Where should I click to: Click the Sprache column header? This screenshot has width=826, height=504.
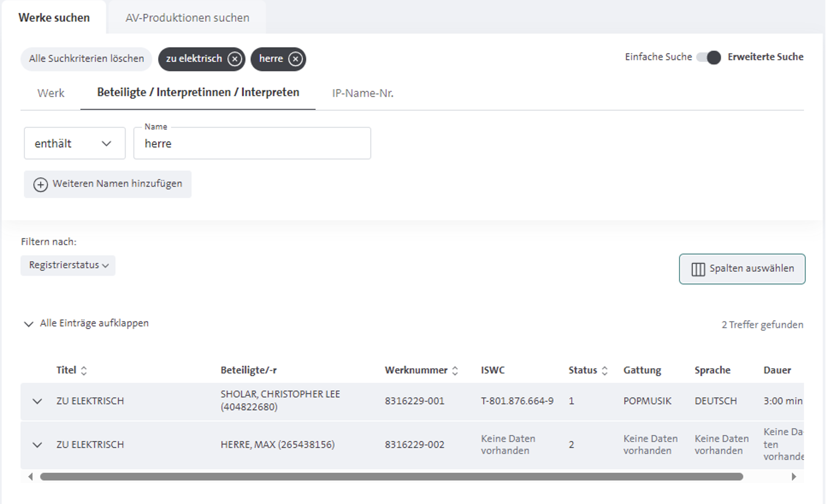coord(712,370)
